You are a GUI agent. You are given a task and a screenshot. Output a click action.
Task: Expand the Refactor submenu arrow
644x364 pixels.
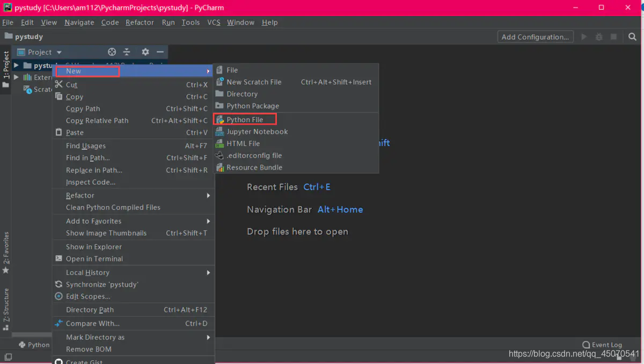point(208,195)
